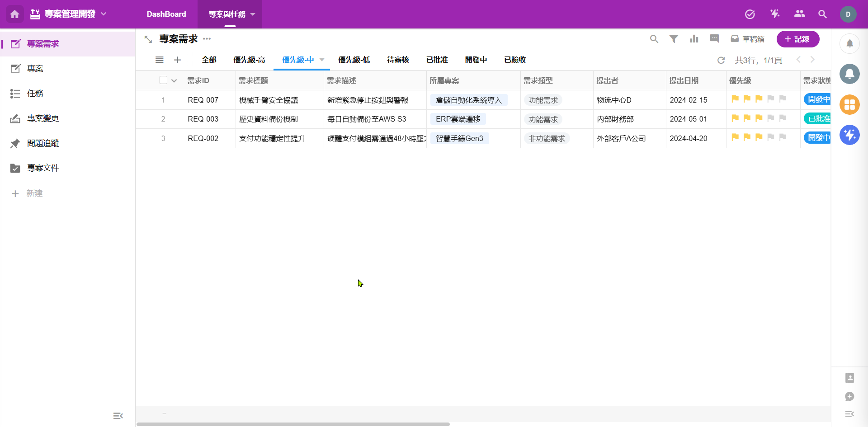The width and height of the screenshot is (868, 427).
Task: Open the filter funnel icon
Action: (674, 39)
